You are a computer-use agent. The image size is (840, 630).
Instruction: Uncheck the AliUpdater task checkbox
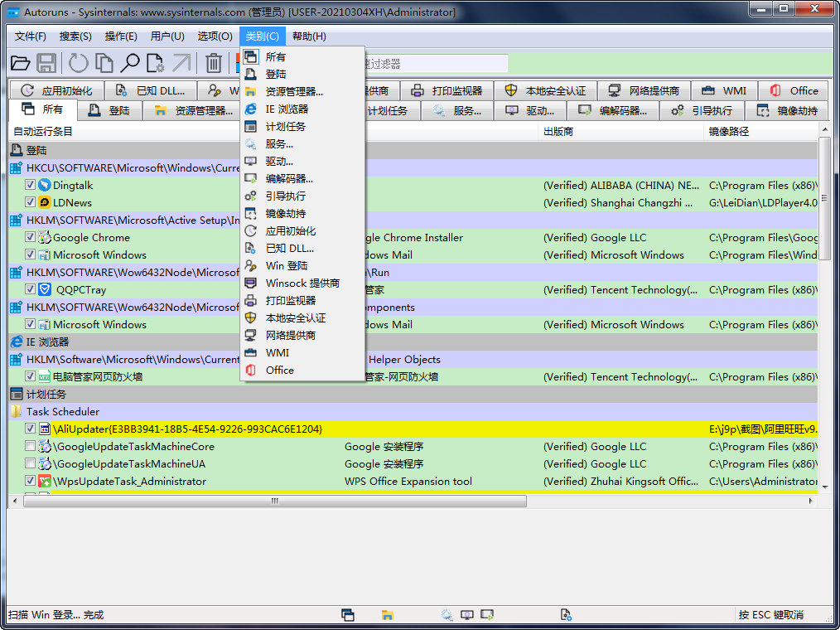(x=30, y=429)
